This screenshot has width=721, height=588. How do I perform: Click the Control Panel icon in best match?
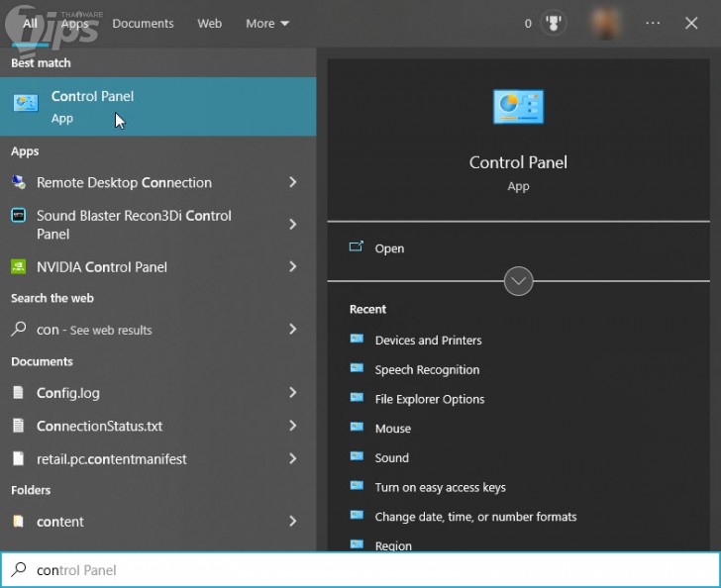tap(26, 103)
